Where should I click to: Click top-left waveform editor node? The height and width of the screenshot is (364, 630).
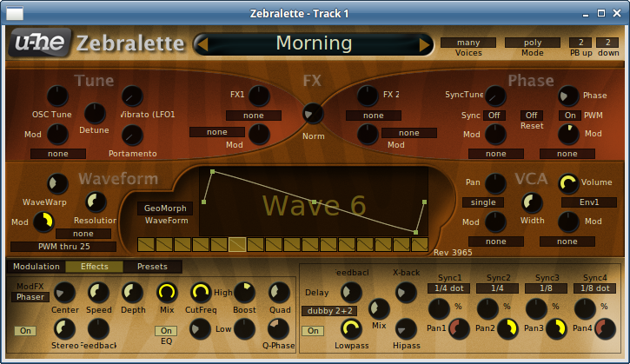[x=213, y=172]
